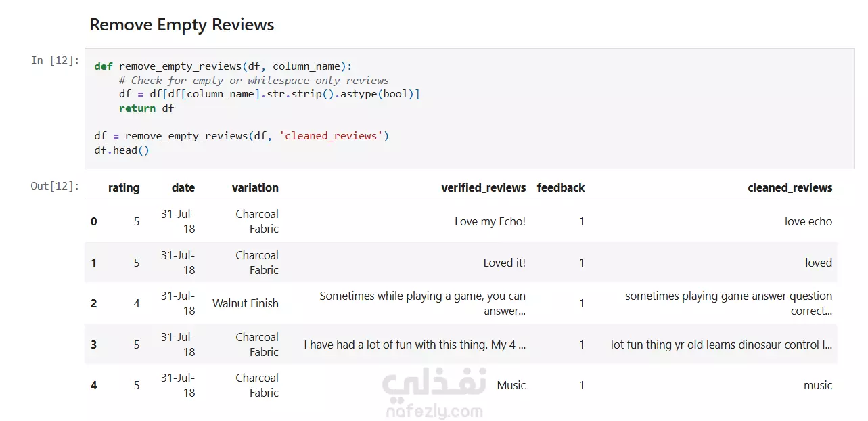Click row index 0 in dataframe
Viewport: 868px width, 421px height.
click(94, 221)
